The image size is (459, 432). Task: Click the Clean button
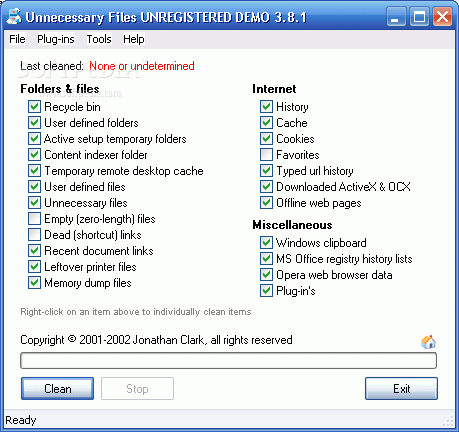click(57, 389)
